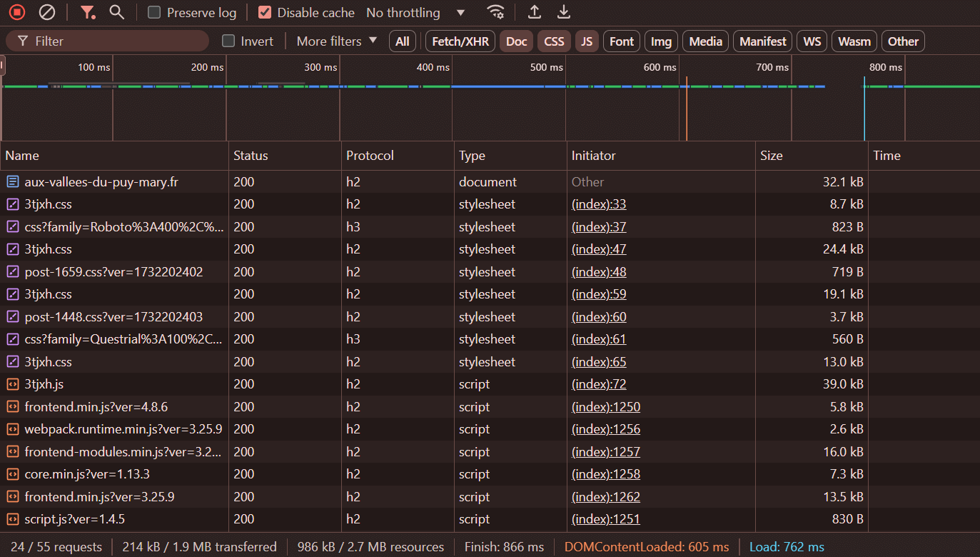Click the stylesheet icon of the 8.7 kB 3tjxh.css row
This screenshot has width=980, height=557.
(x=12, y=204)
